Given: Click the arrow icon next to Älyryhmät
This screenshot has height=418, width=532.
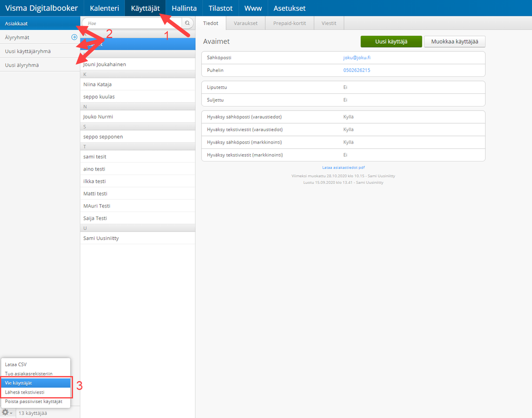Looking at the screenshot, I should [74, 37].
